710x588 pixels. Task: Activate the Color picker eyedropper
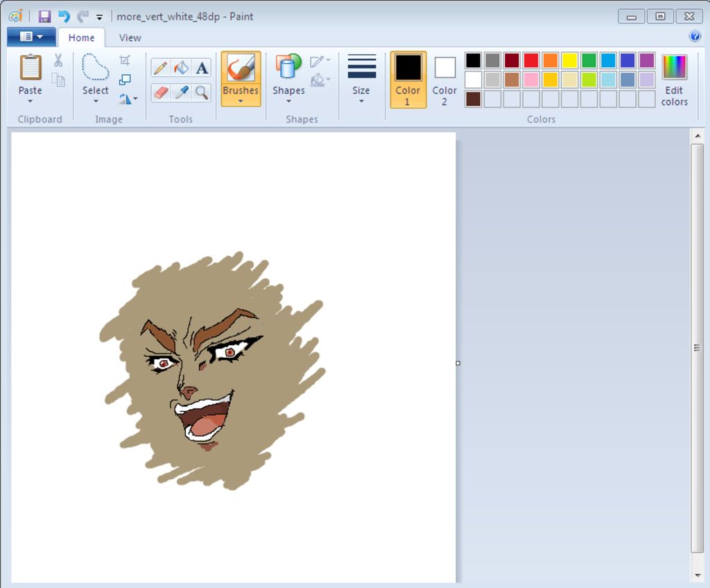click(181, 92)
